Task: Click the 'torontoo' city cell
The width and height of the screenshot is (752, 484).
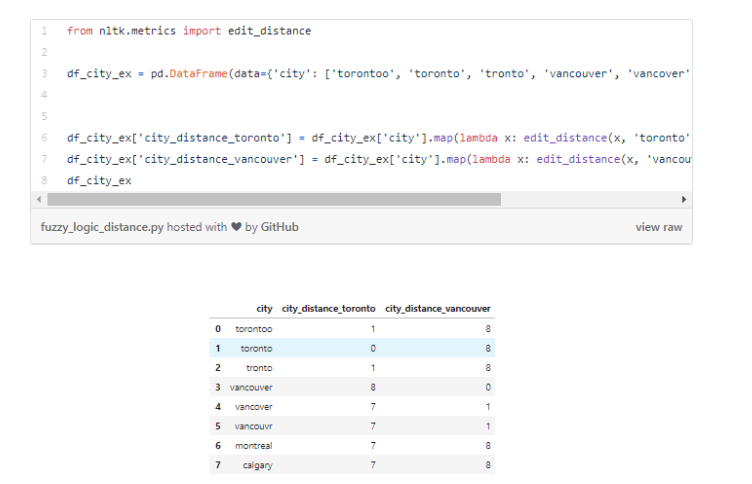Action: point(254,328)
